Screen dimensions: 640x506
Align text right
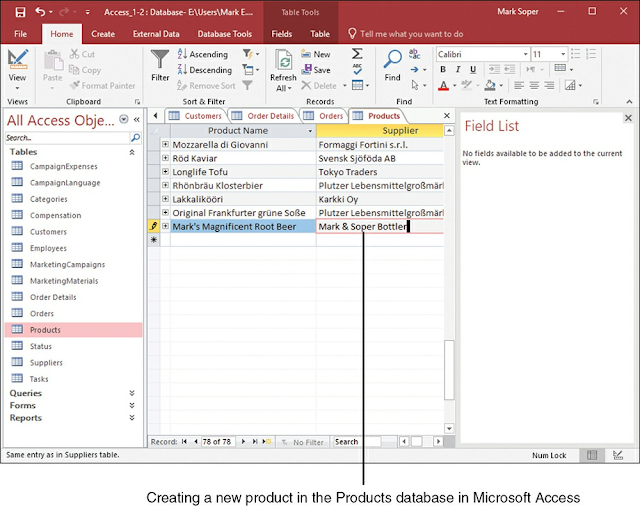(549, 85)
